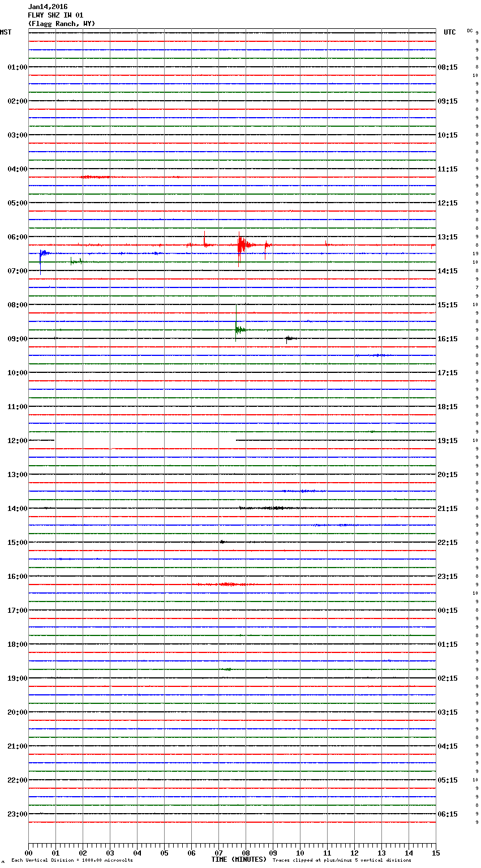Click the 10:15 UTC time label
This screenshot has height=868, width=481.
tap(448, 135)
